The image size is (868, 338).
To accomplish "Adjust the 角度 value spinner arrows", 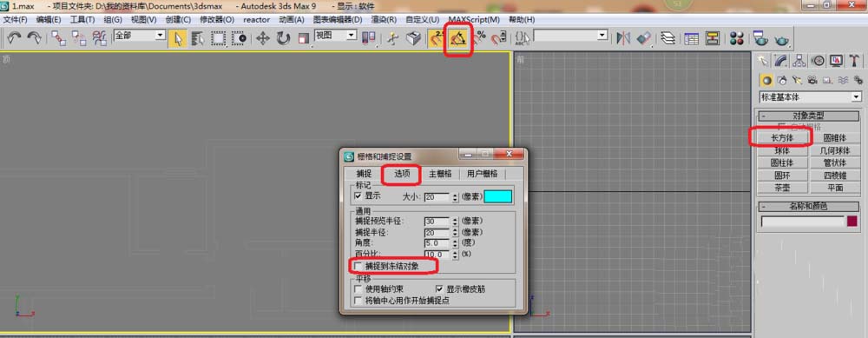I will [x=455, y=243].
